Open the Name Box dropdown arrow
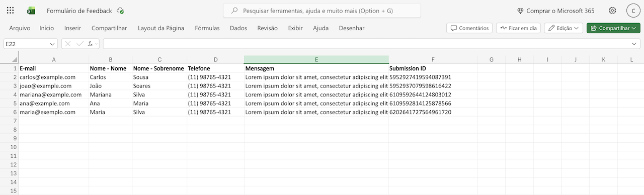 coord(52,44)
